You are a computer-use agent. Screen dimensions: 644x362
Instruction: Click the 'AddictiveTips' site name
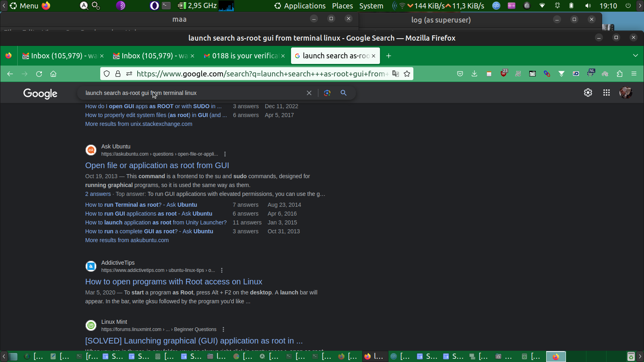(118, 263)
